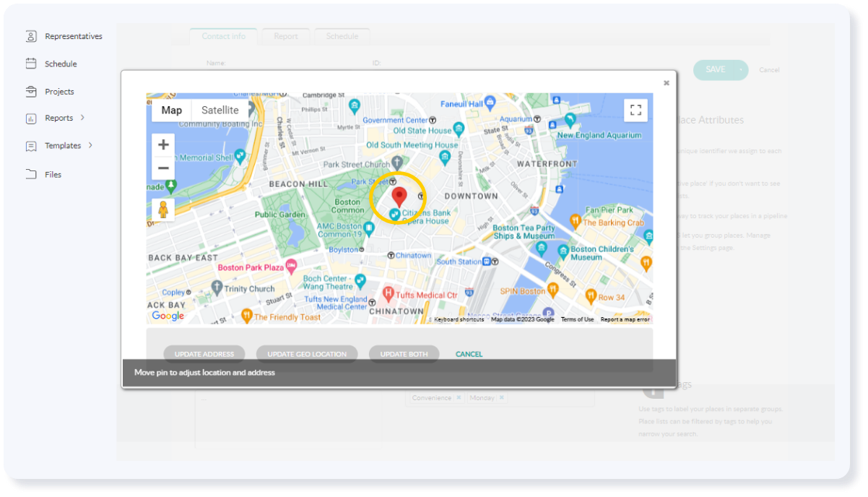This screenshot has width=868, height=497.
Task: Click the Boch Center Wang Theatre marker
Action: click(x=361, y=282)
